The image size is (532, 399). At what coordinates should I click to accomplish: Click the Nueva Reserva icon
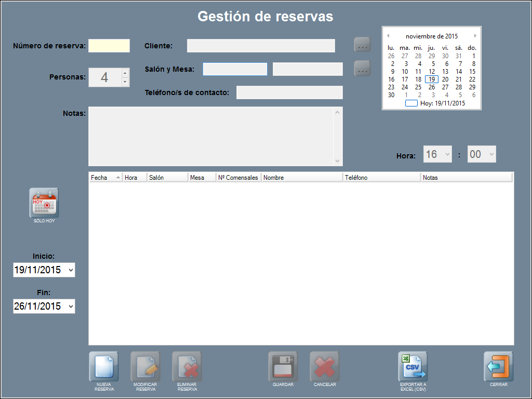coord(104,366)
